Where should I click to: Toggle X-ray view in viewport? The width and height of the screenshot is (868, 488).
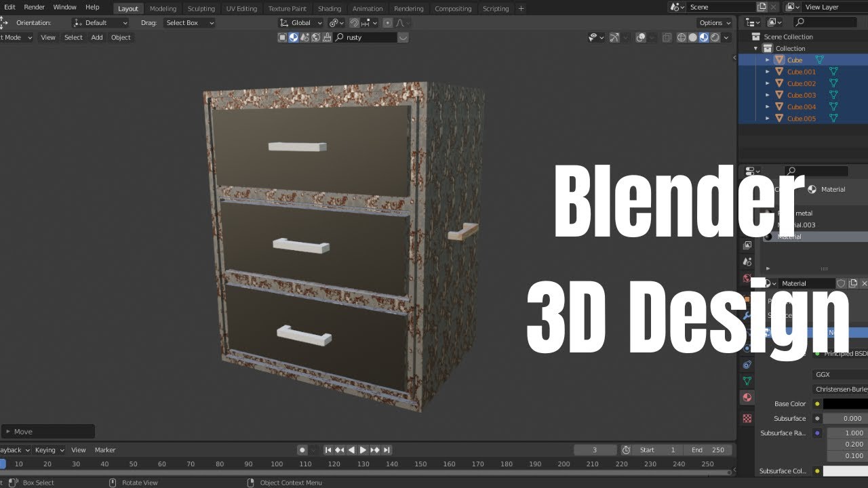[x=667, y=37]
